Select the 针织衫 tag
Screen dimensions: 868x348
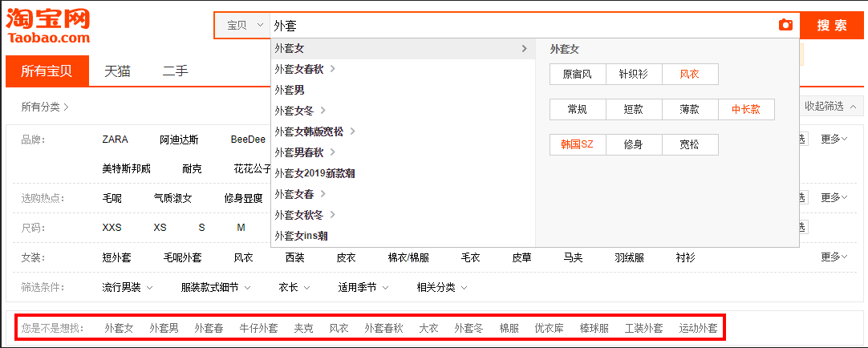click(634, 74)
